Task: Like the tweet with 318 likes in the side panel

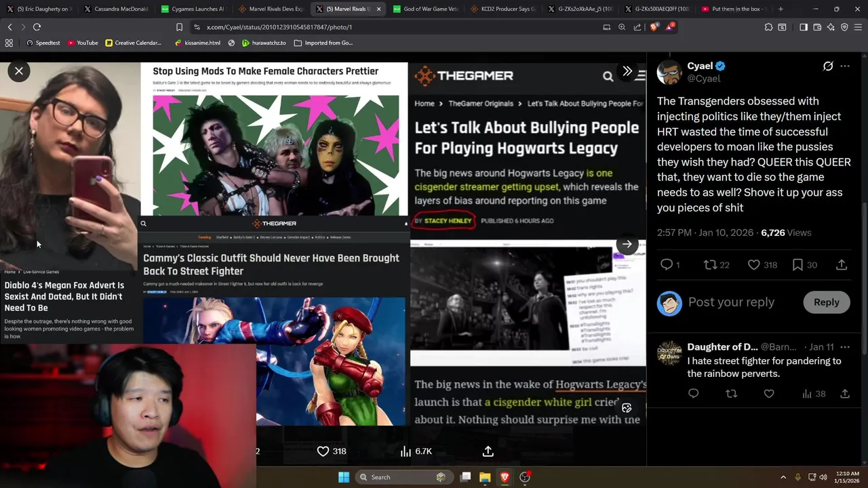Action: tap(753, 265)
